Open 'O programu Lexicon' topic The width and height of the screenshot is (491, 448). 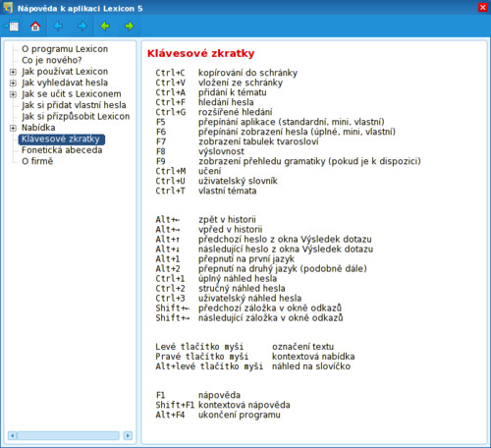point(65,49)
